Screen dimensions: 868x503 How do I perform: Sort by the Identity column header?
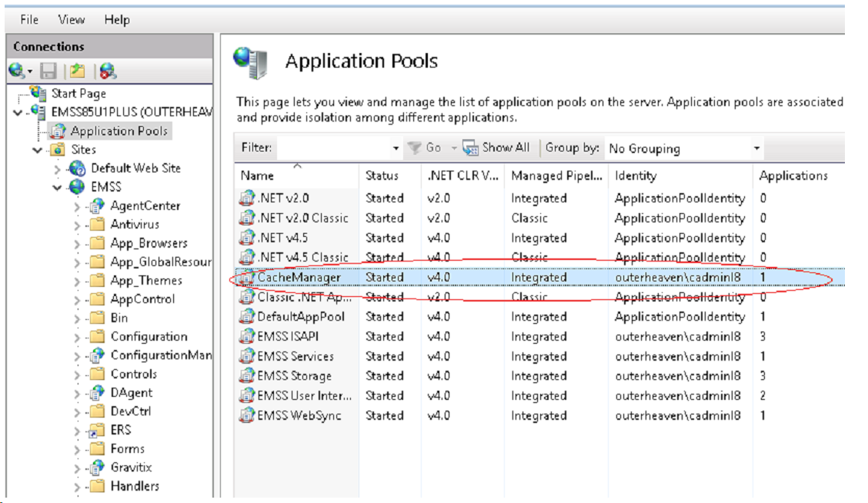pos(636,175)
